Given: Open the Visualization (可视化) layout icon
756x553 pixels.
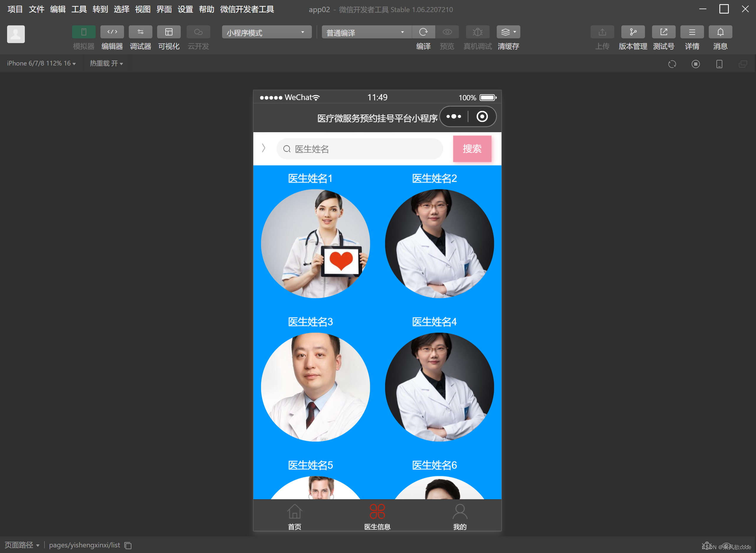Looking at the screenshot, I should pos(169,32).
